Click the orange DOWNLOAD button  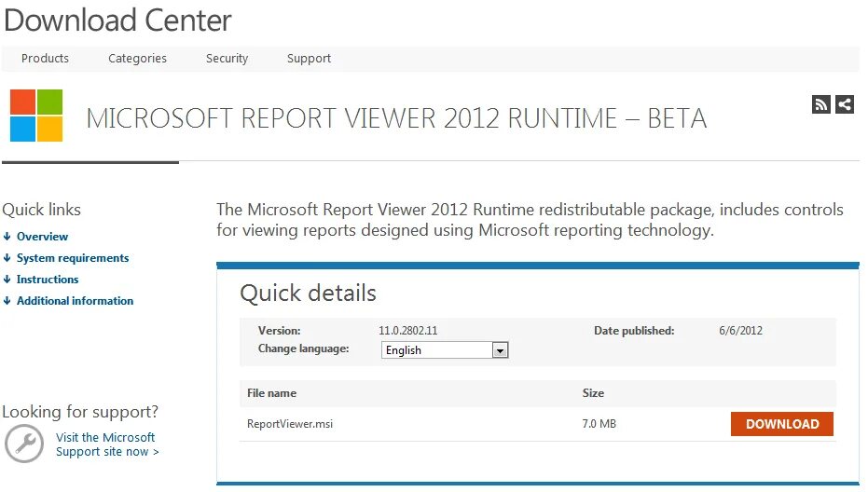click(x=781, y=424)
